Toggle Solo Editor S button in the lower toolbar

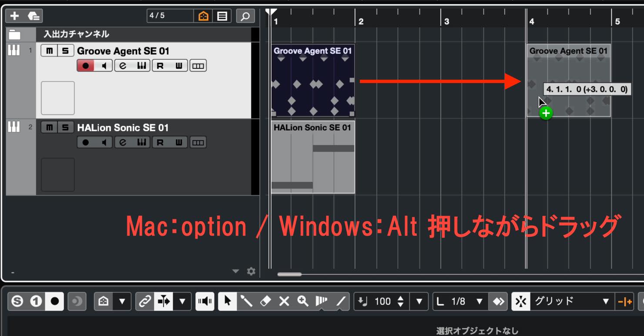click(17, 301)
